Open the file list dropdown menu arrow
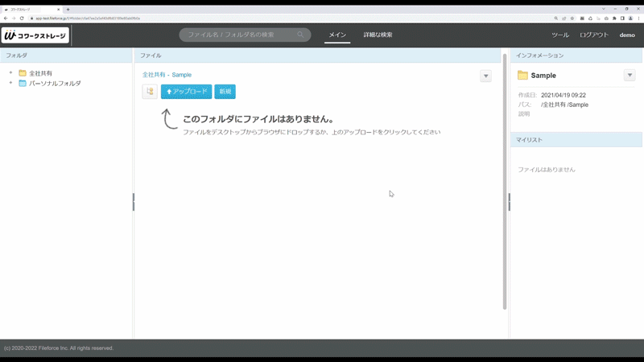 [x=485, y=76]
